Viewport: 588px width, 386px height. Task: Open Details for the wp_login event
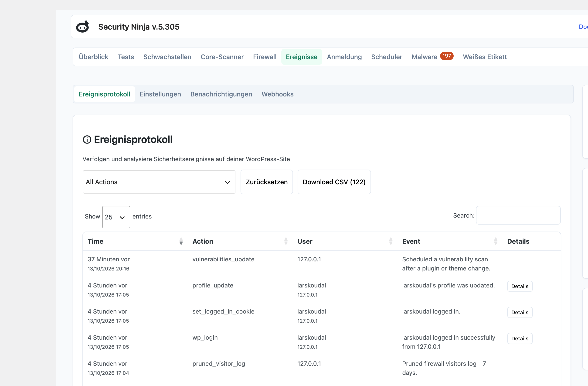520,338
